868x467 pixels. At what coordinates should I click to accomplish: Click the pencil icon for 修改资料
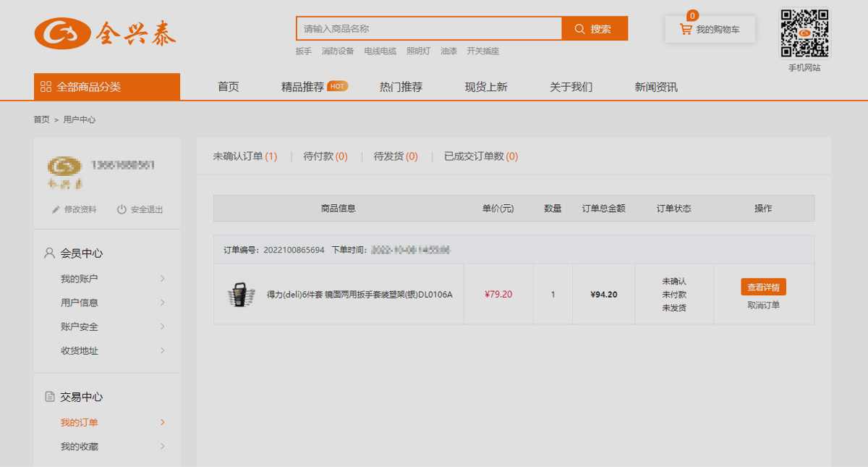(56, 210)
